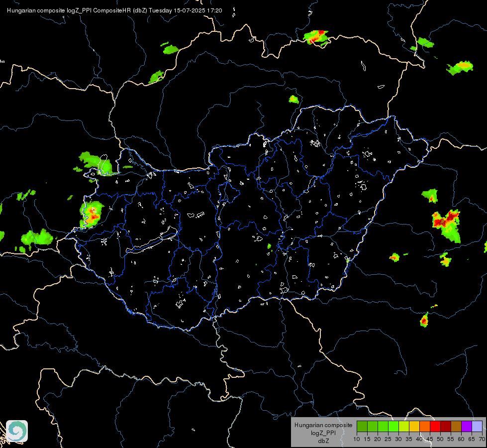Click the legend scale value '10'
Screen dimensions: 487x448
(x=357, y=439)
